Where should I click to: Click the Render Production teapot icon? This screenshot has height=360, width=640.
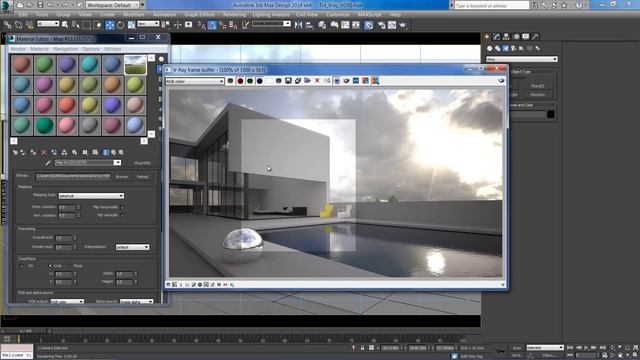[403, 25]
